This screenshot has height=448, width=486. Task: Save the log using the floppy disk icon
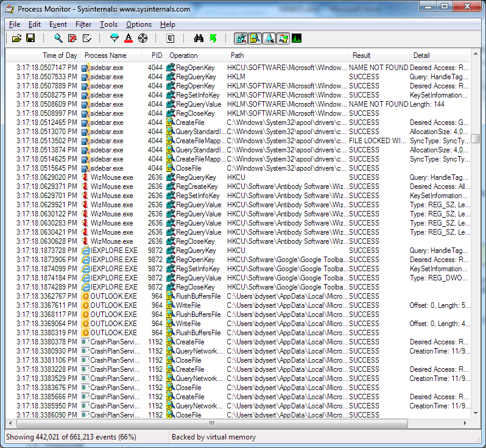pos(30,38)
